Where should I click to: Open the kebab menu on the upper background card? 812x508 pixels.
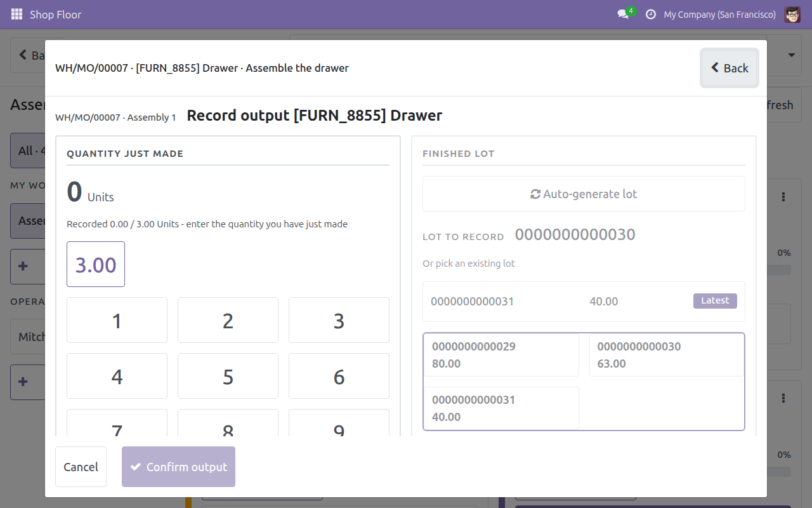click(784, 197)
